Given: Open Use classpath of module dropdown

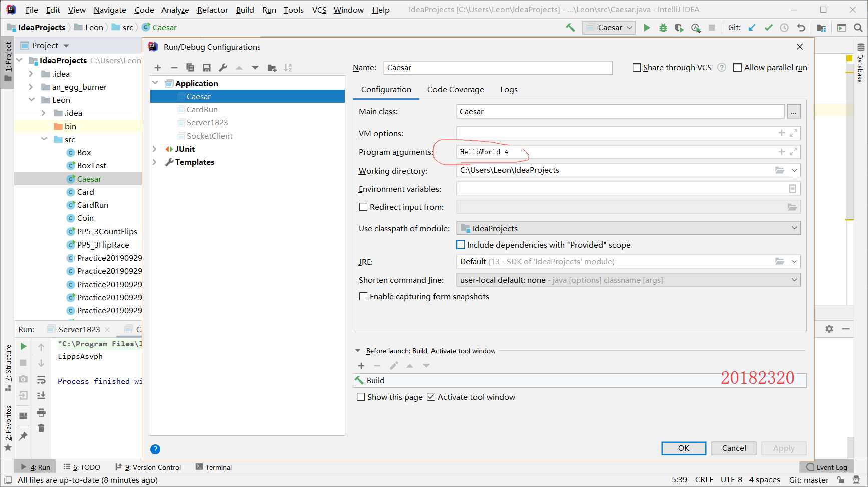Looking at the screenshot, I should pyautogui.click(x=629, y=228).
